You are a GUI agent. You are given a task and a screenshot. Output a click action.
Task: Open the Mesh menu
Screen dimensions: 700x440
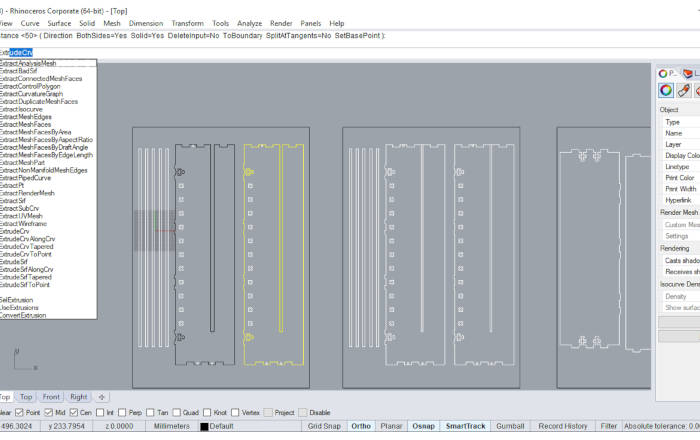(112, 23)
